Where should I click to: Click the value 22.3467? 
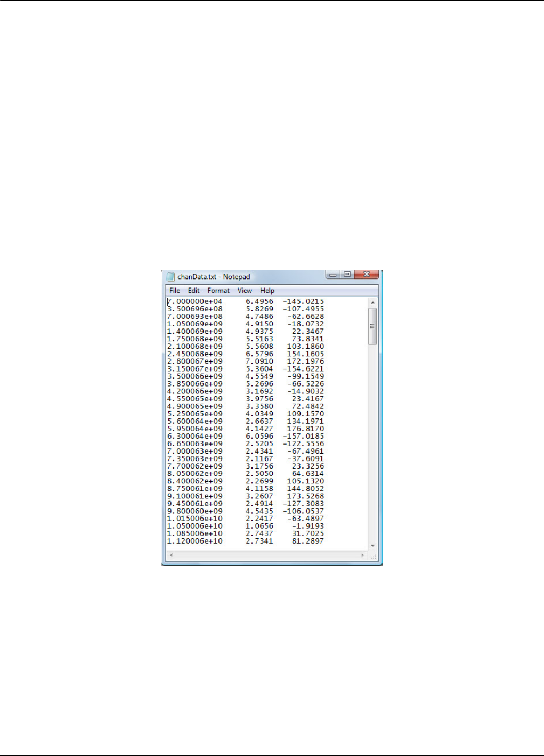tap(308, 331)
